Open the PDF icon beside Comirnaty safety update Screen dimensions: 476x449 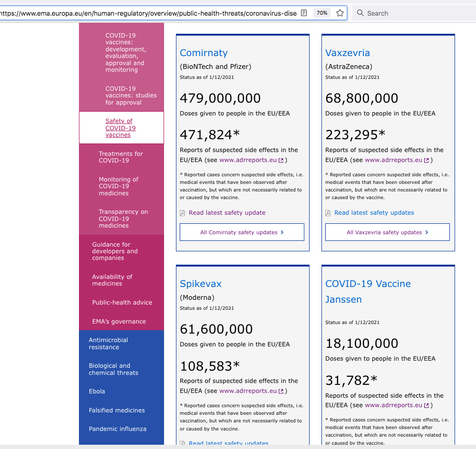point(183,213)
